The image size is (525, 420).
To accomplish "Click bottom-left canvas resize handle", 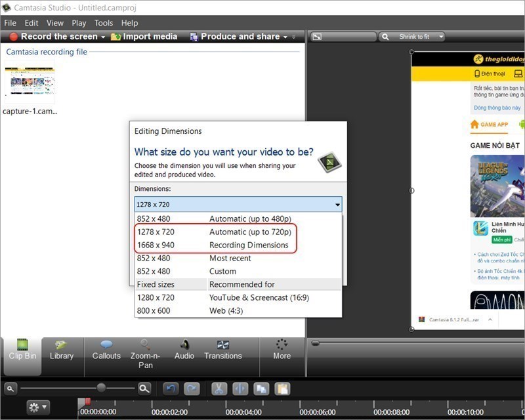I will point(411,329).
